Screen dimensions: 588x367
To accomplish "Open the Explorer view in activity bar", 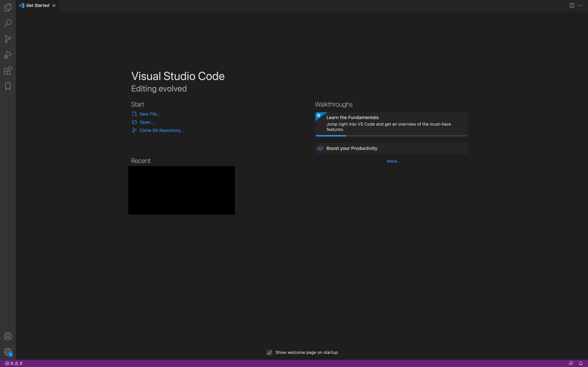I will (x=8, y=8).
